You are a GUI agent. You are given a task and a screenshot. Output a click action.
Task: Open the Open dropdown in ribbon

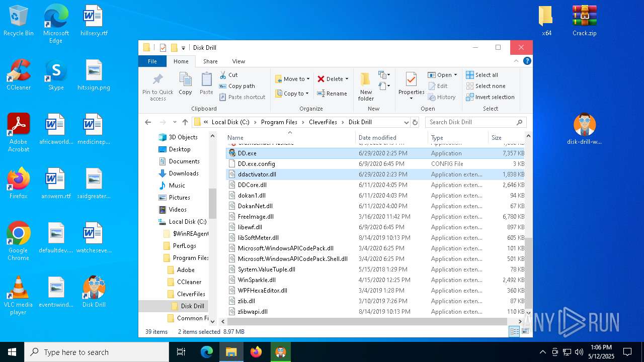442,75
